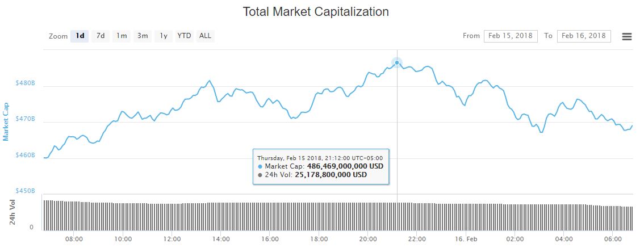644x252 pixels.
Task: Click the Market Cap axis label
Action: [x=6, y=121]
